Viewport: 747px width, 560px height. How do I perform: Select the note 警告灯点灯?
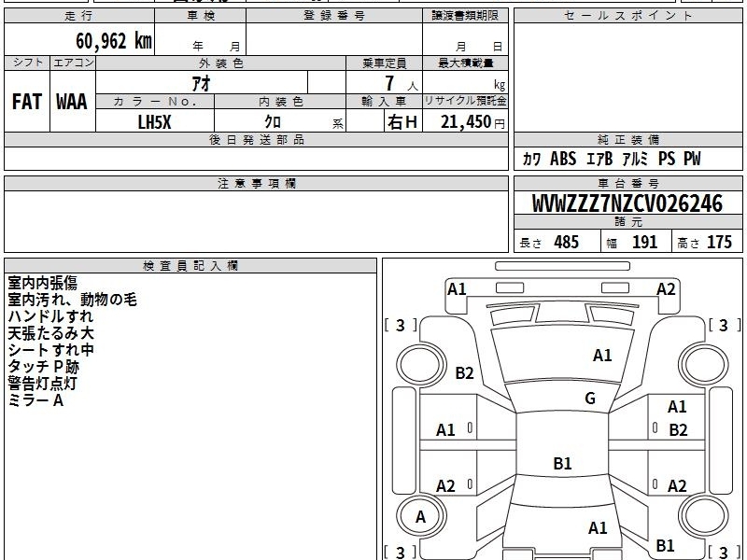click(42, 384)
